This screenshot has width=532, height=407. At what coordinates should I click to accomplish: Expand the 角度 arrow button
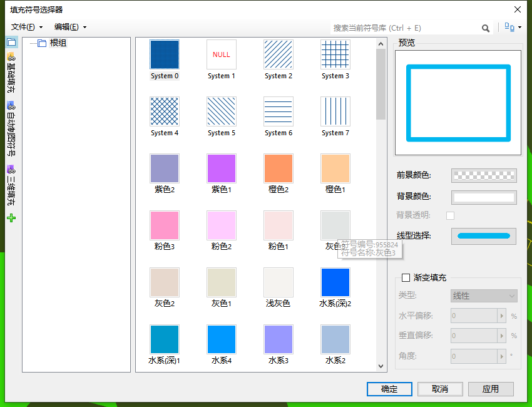[x=501, y=356]
